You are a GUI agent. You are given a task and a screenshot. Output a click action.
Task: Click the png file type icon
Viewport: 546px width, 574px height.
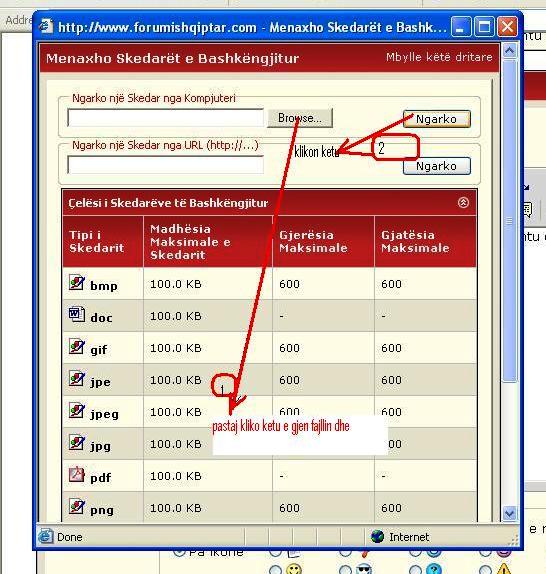click(77, 507)
